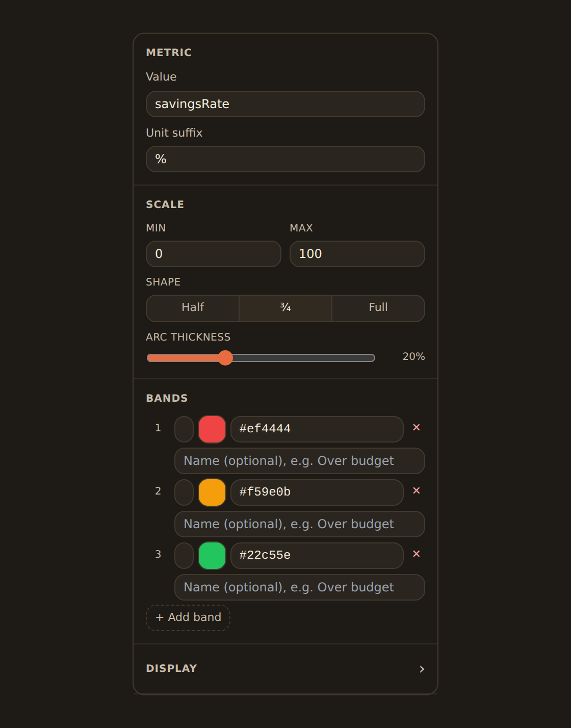This screenshot has width=571, height=728.
Task: Click band 3 name field
Action: pyautogui.click(x=300, y=587)
